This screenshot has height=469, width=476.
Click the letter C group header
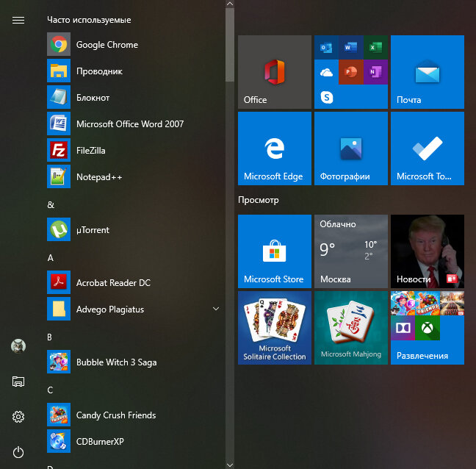50,390
